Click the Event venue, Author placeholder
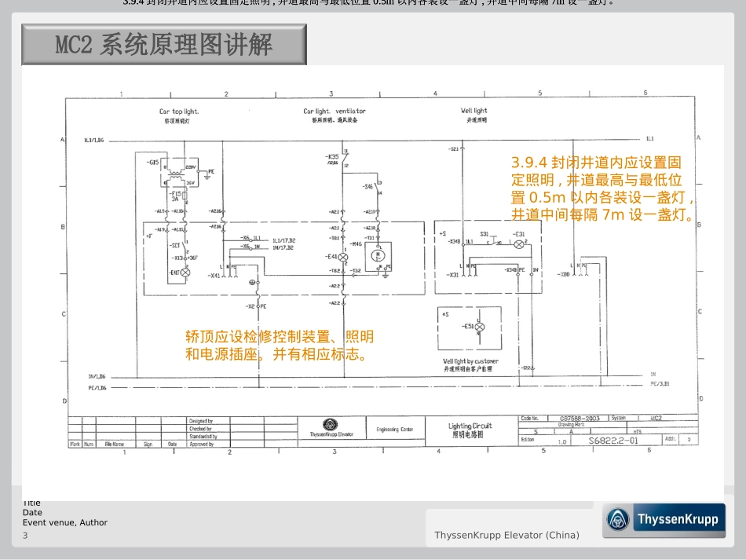 [x=65, y=522]
